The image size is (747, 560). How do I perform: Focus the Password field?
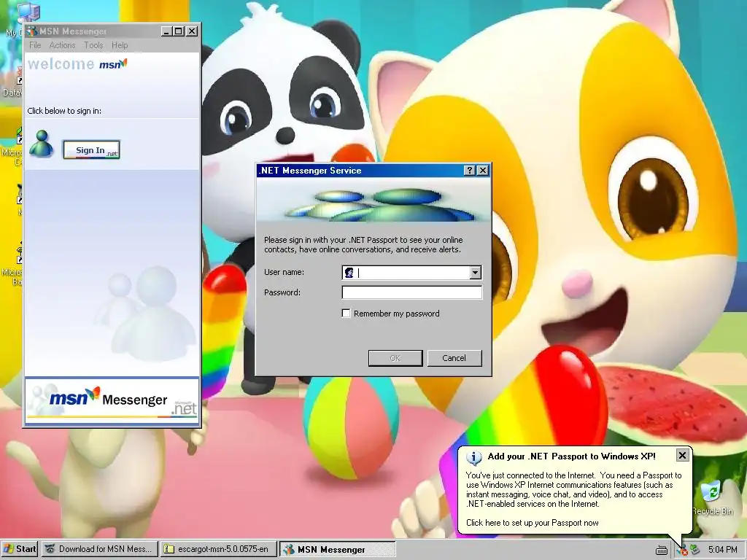coord(411,292)
